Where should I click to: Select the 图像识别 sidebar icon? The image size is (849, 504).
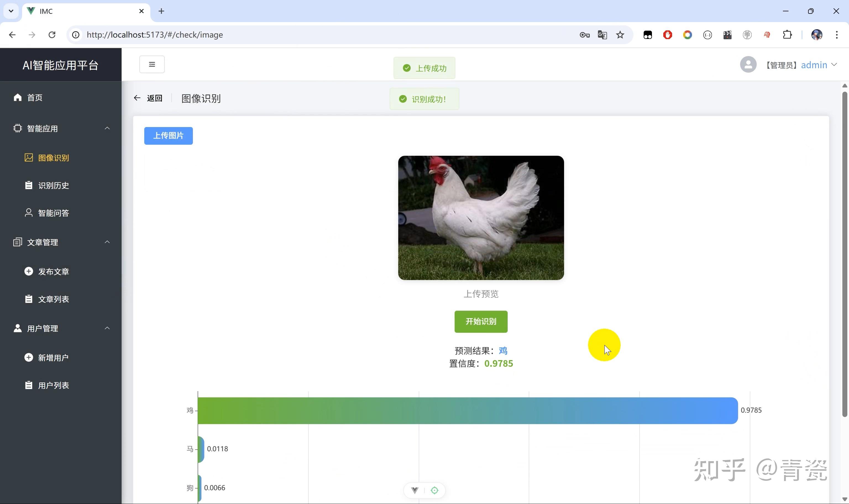(29, 158)
